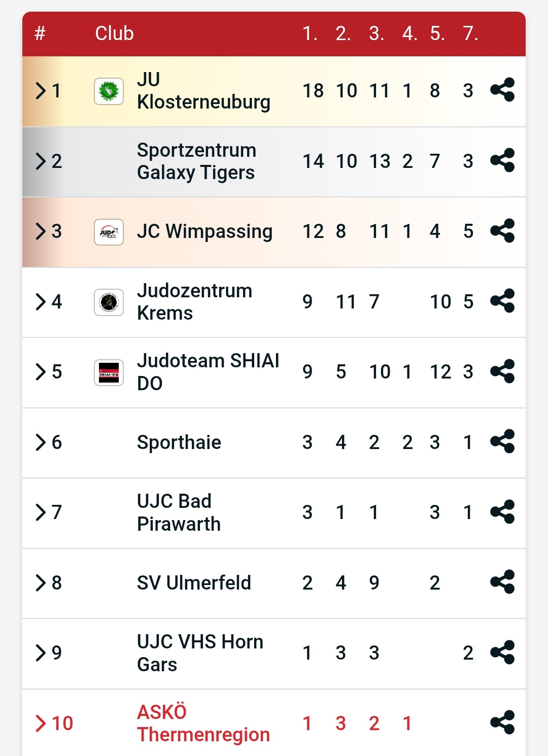The image size is (548, 756).
Task: Share UJC VHS Horn Gars row
Action: (502, 652)
